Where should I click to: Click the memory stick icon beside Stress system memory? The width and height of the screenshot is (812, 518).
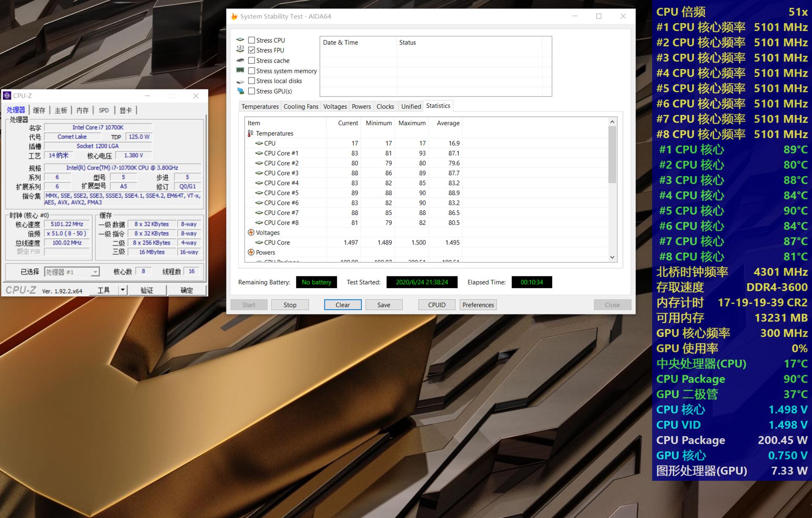coord(240,70)
